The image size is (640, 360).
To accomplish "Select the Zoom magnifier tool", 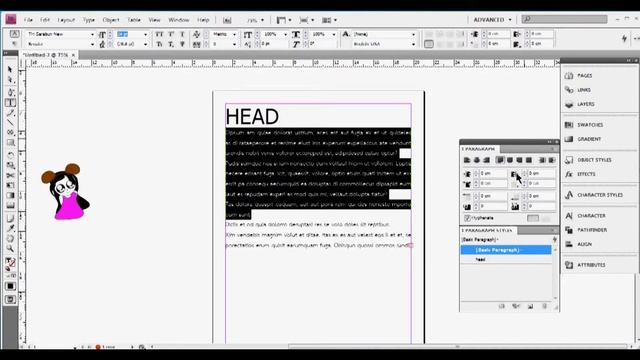I will 10,249.
